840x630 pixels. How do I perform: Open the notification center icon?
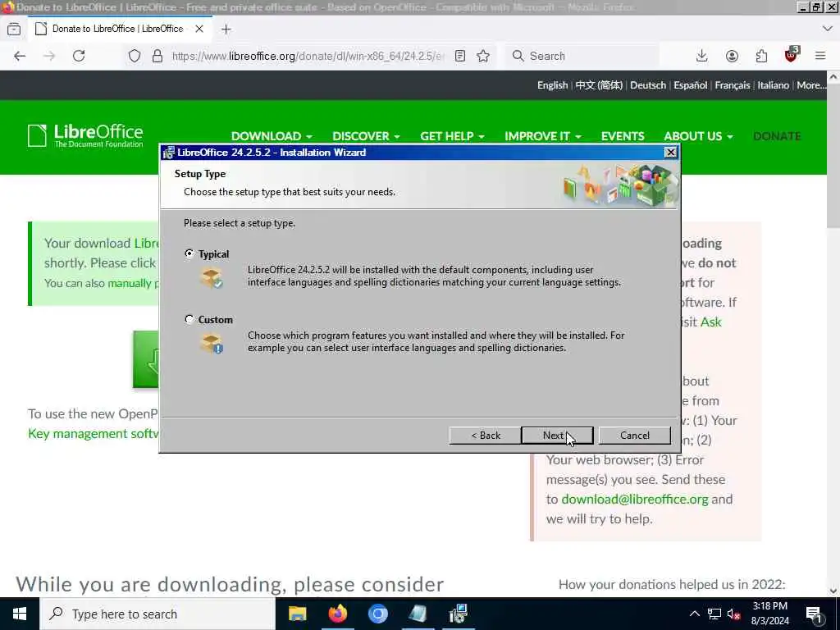click(814, 614)
